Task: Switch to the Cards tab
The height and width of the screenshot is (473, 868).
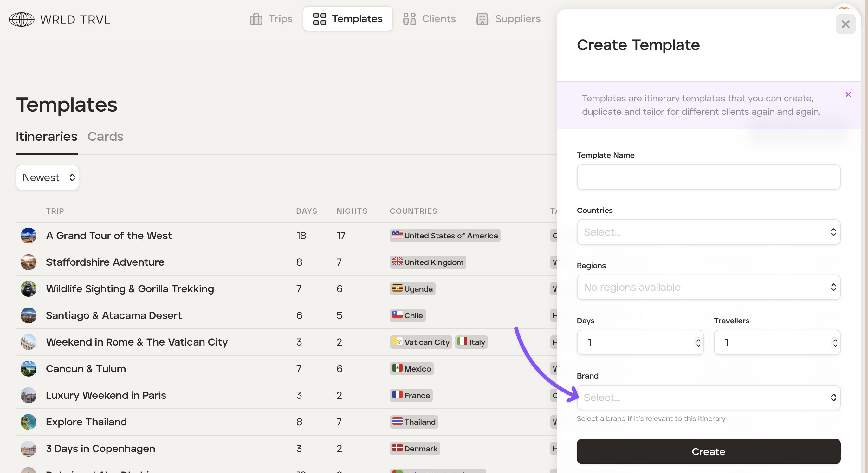Action: 105,136
